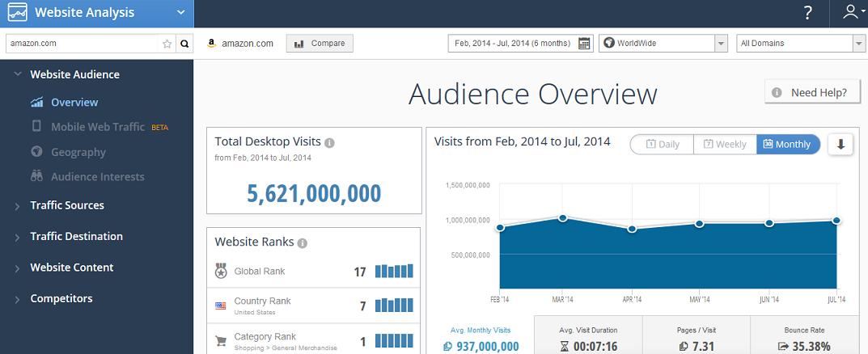Click the Visits from Feb, 2014 chart title
Image resolution: width=868 pixels, height=354 pixels.
[x=522, y=141]
